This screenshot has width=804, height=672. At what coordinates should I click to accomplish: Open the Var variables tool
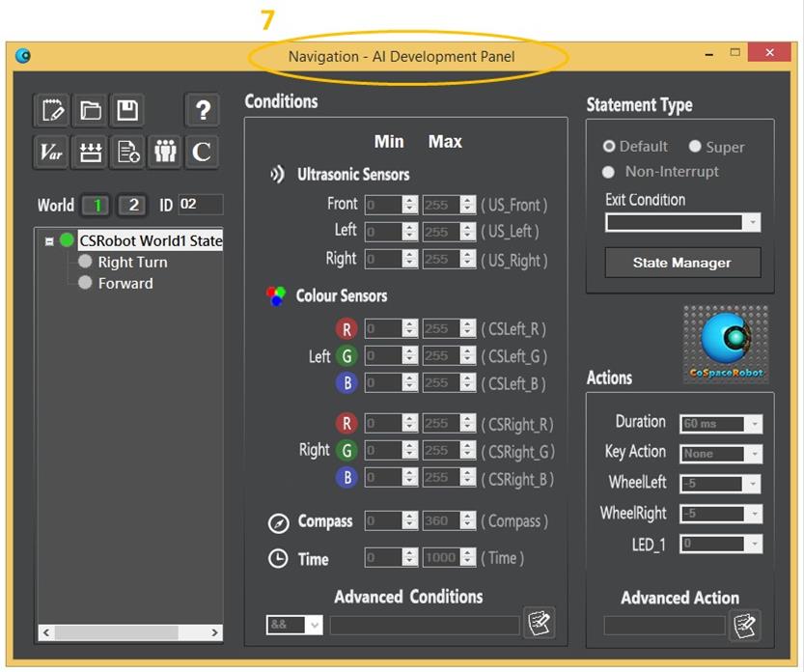[x=52, y=152]
